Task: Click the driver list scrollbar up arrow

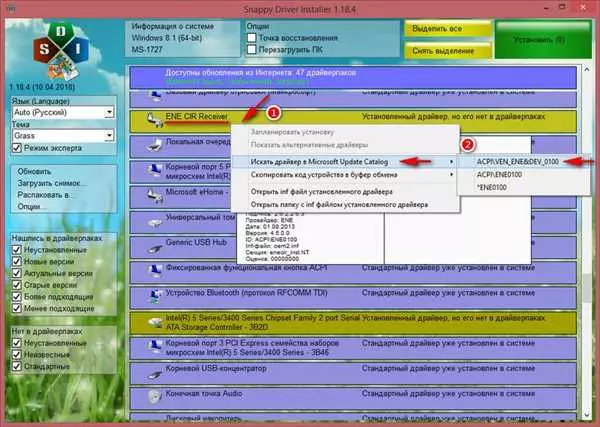Action: coord(587,70)
